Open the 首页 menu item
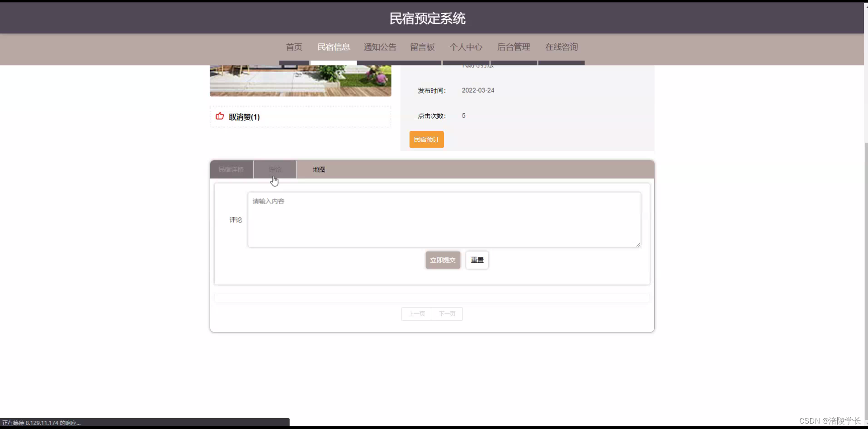This screenshot has width=868, height=429. (x=293, y=47)
